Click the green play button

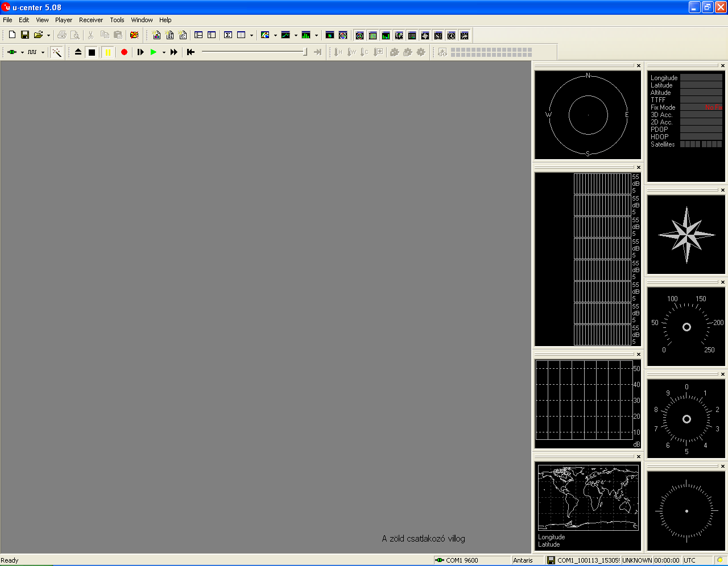coord(154,52)
